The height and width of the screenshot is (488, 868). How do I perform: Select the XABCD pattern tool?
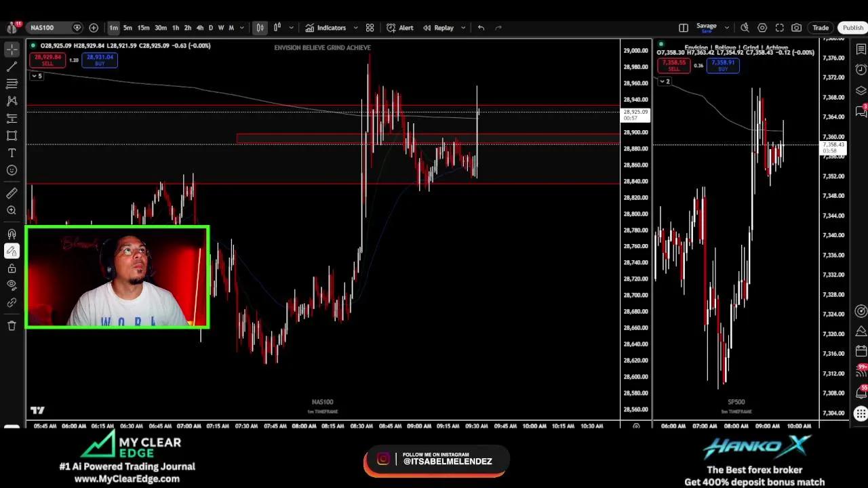(12, 101)
